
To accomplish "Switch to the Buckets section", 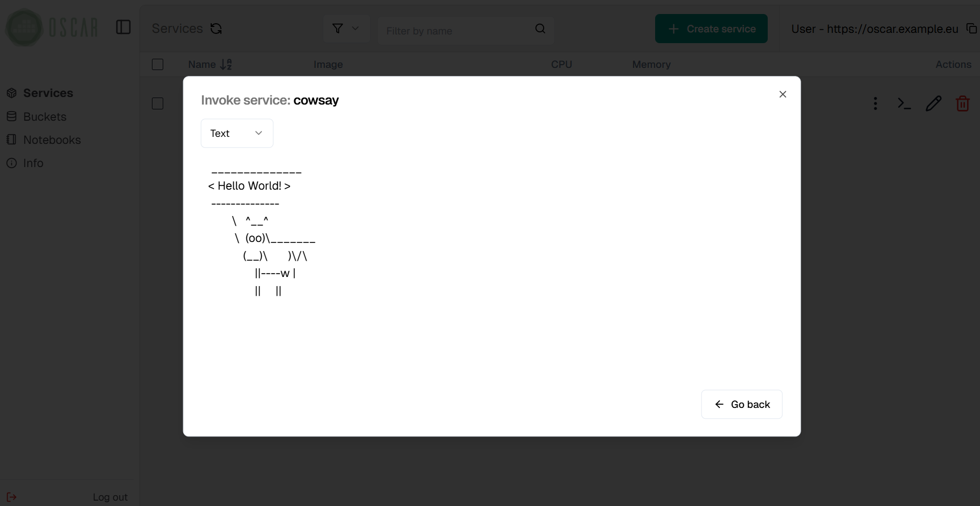I will [x=45, y=116].
